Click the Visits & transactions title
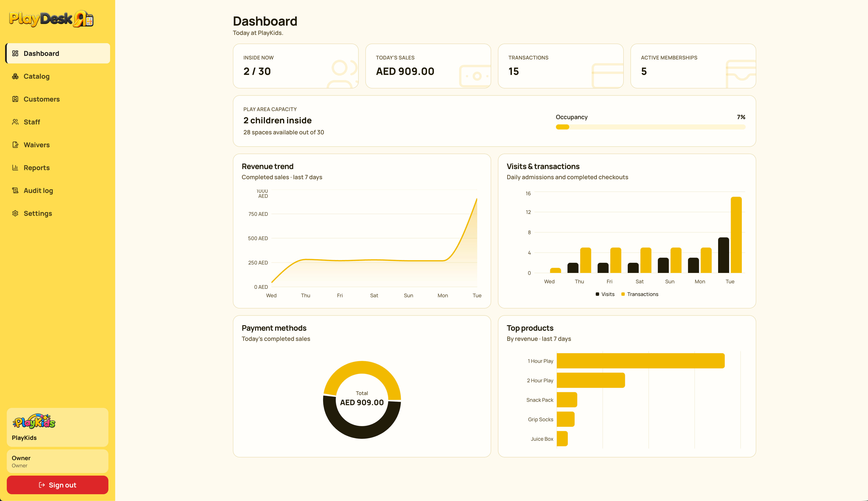868x501 pixels. click(543, 167)
